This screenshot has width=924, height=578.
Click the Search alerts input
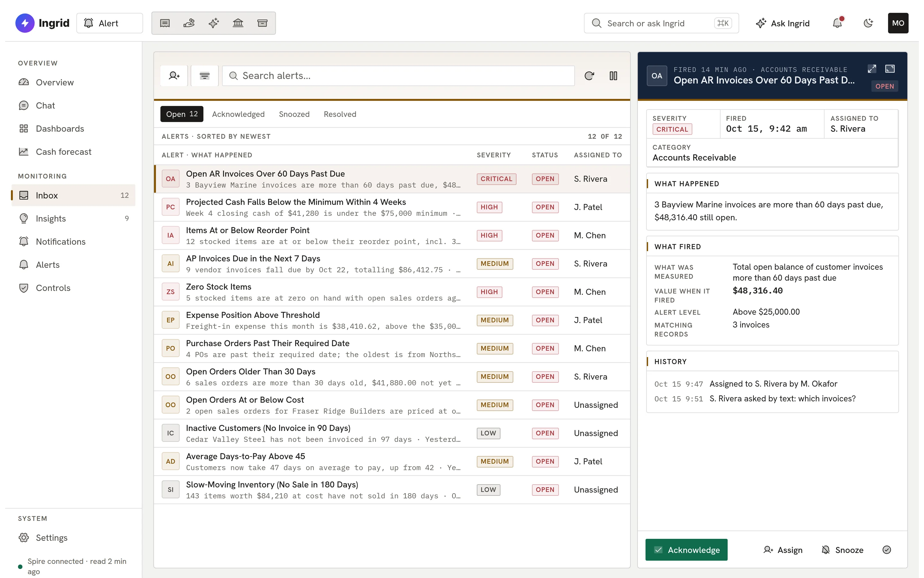tap(398, 76)
